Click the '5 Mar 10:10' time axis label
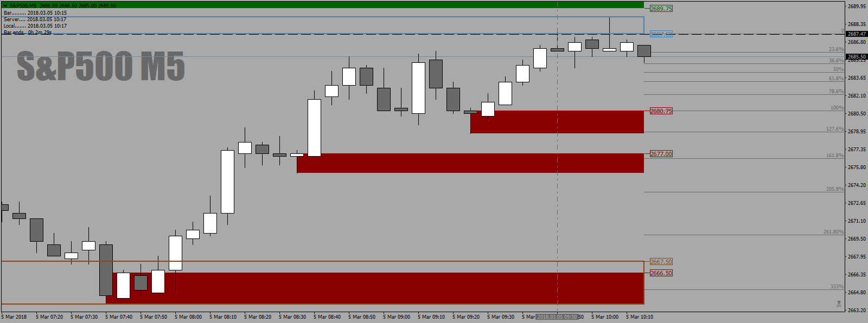This screenshot has width=868, height=323. coord(640,317)
